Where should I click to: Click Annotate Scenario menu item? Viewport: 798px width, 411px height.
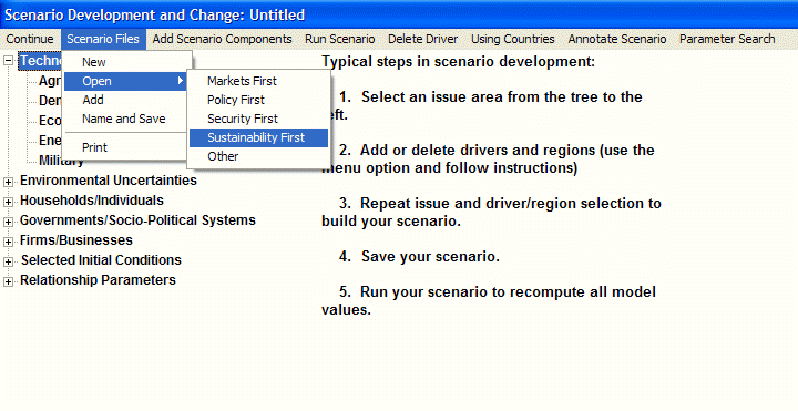616,39
